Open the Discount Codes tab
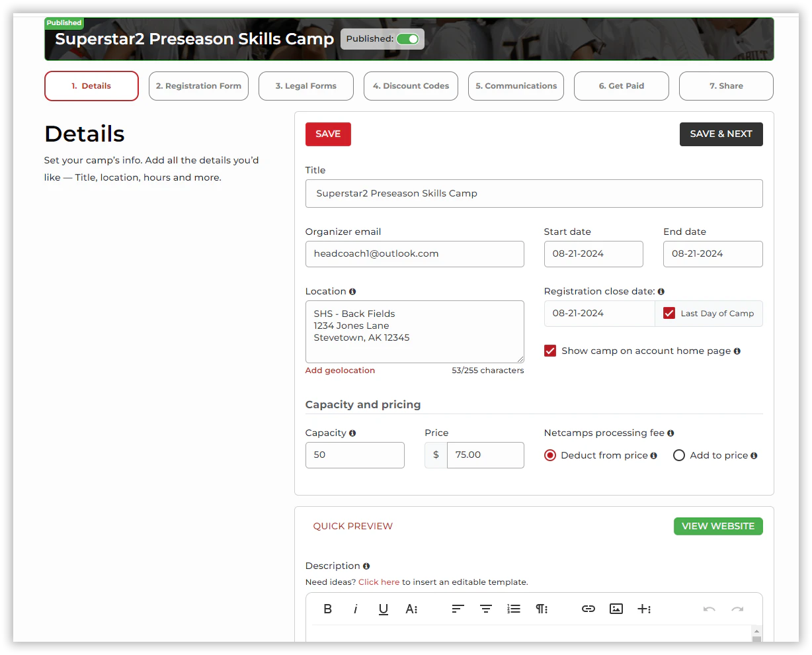The height and width of the screenshot is (655, 812). [x=411, y=86]
